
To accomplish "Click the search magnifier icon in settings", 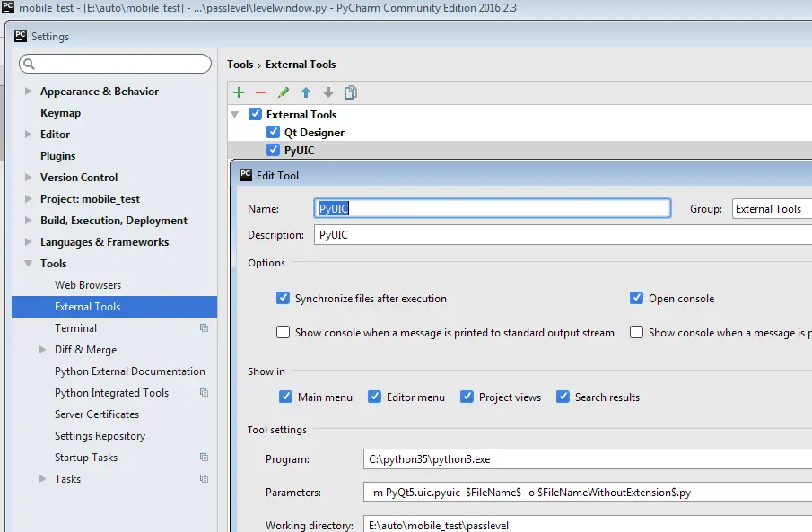I will coord(30,64).
